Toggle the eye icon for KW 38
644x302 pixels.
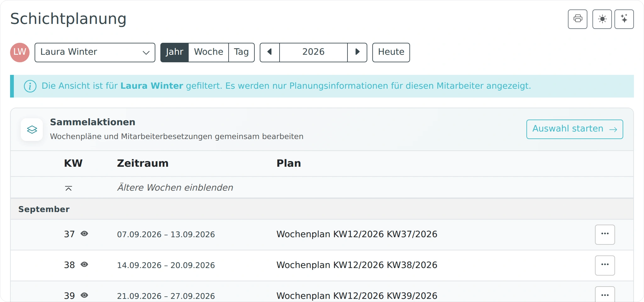84,265
